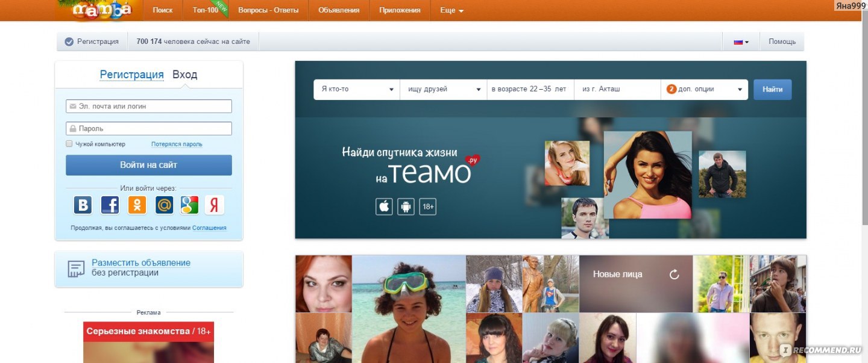Open Вопросы - Ответы menu item
This screenshot has height=363, width=868.
coord(268,10)
